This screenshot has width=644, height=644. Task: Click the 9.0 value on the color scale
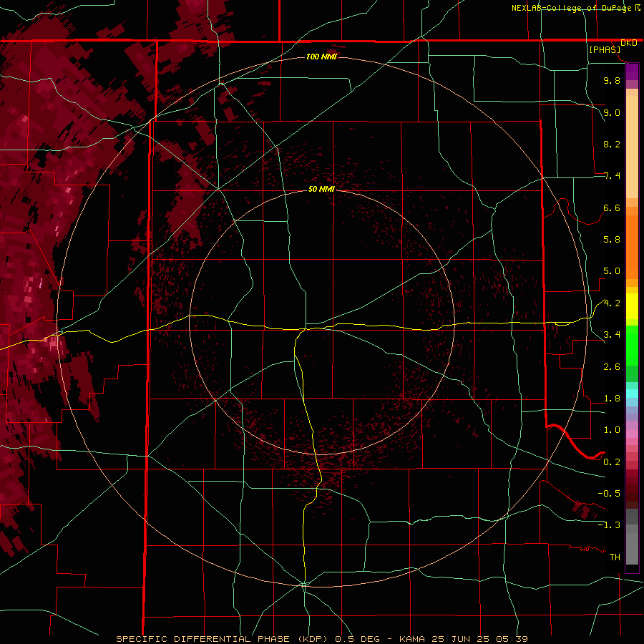[x=612, y=112]
